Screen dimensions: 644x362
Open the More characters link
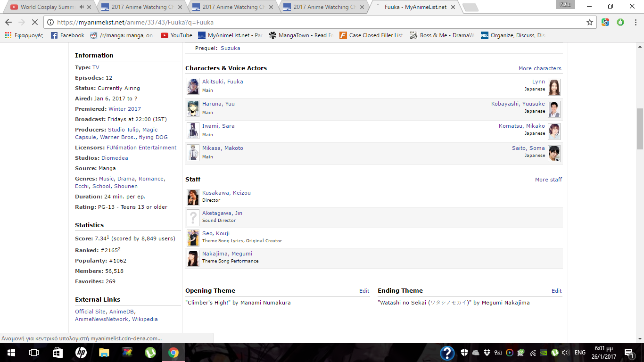[x=540, y=68]
